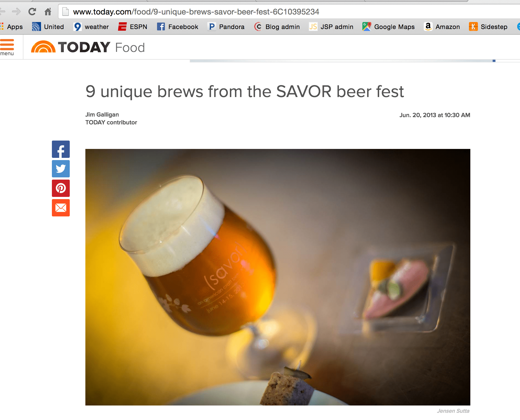Image resolution: width=520 pixels, height=420 pixels.
Task: Open the orange hamburger menu
Action: (7, 47)
